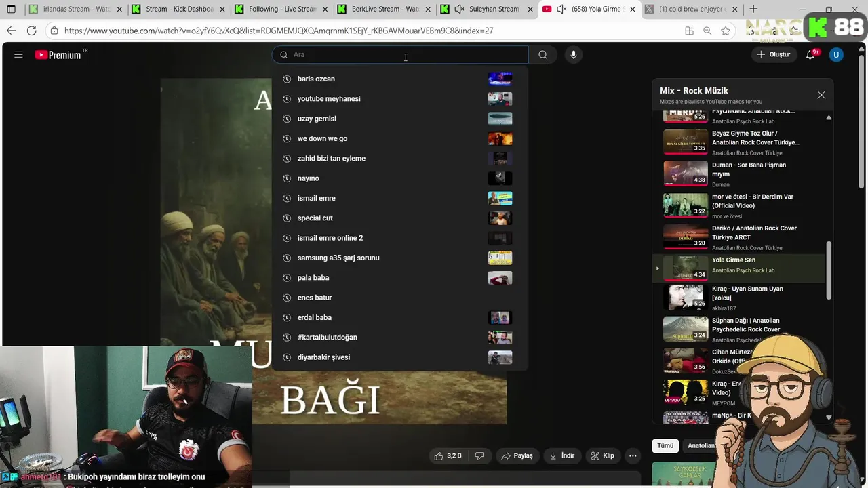Select 'zahid bizi tan eyleme' suggestion

[400, 159]
